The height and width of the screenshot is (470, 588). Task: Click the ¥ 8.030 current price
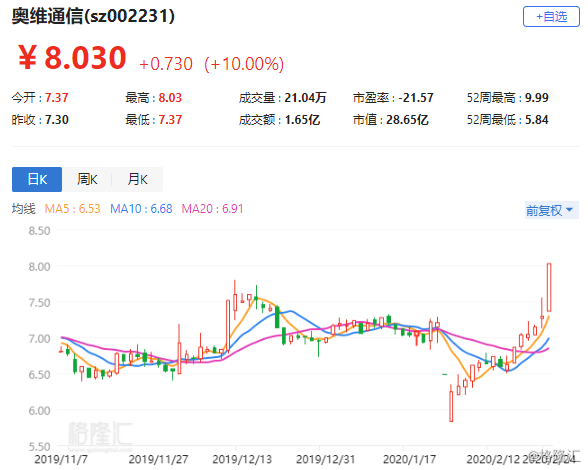tap(72, 58)
